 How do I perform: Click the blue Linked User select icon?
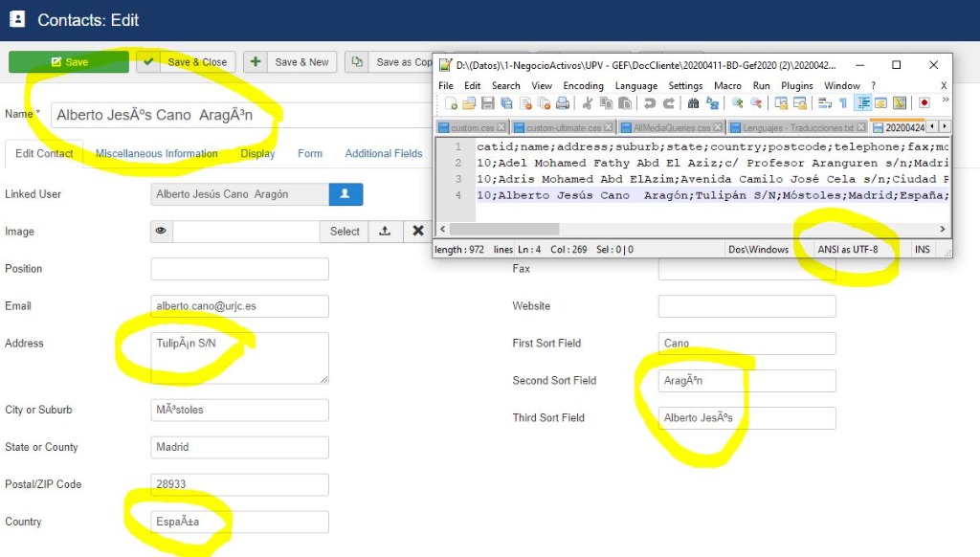[345, 194]
